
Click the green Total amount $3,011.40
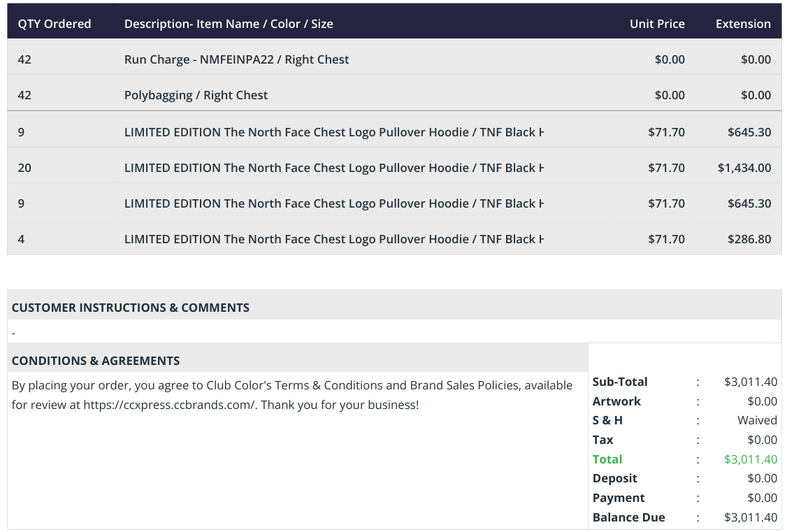(x=751, y=460)
